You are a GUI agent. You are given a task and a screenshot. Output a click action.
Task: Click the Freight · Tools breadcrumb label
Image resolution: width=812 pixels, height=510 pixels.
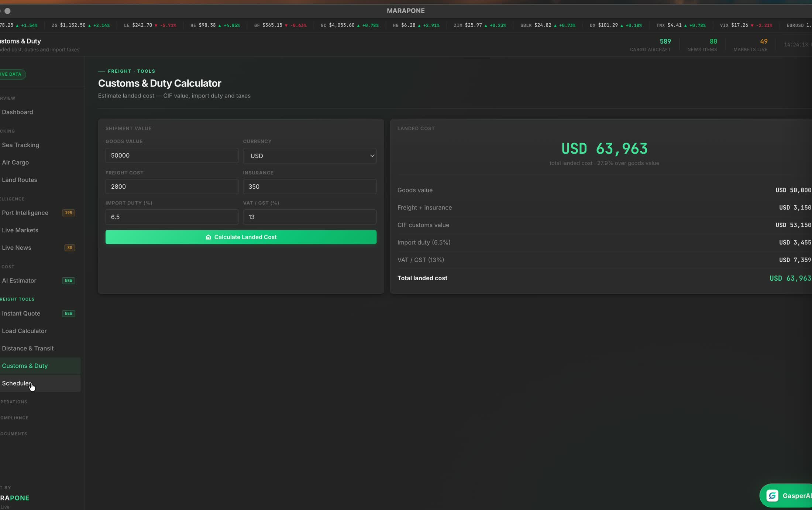pyautogui.click(x=131, y=71)
